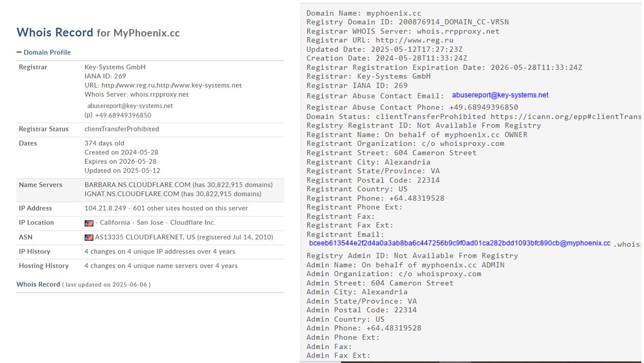The height and width of the screenshot is (363, 644).
Task: Click Registrant Postal Code: 22314
Action: (373, 180)
